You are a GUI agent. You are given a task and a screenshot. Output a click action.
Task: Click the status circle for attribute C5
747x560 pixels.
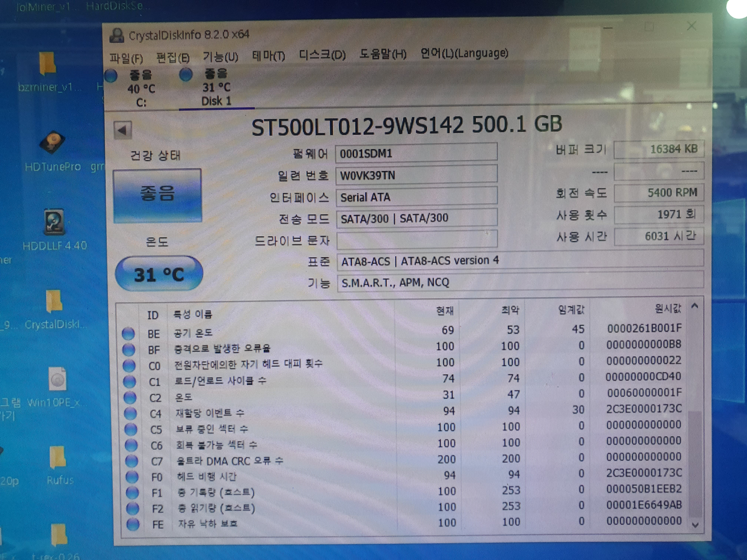click(x=131, y=429)
